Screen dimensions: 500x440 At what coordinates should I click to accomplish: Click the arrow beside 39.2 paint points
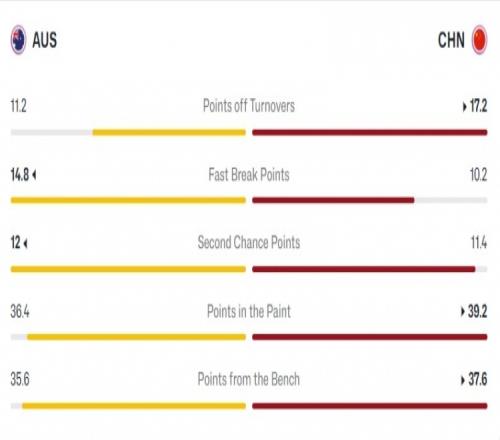(x=463, y=312)
